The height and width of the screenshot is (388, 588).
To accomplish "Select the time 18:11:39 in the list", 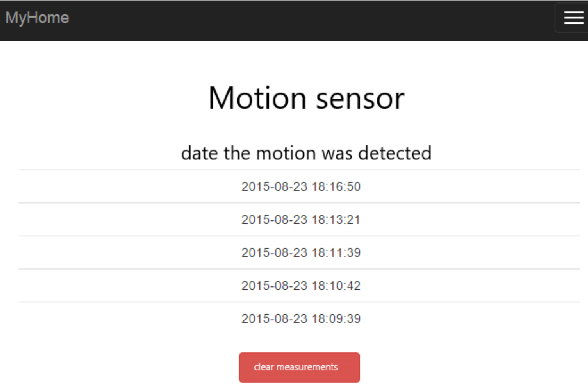I will pos(336,253).
